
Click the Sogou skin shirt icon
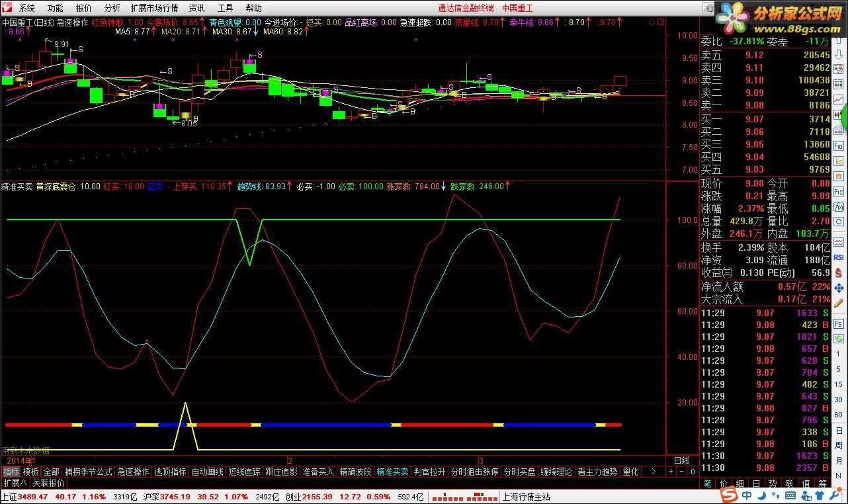(x=820, y=495)
